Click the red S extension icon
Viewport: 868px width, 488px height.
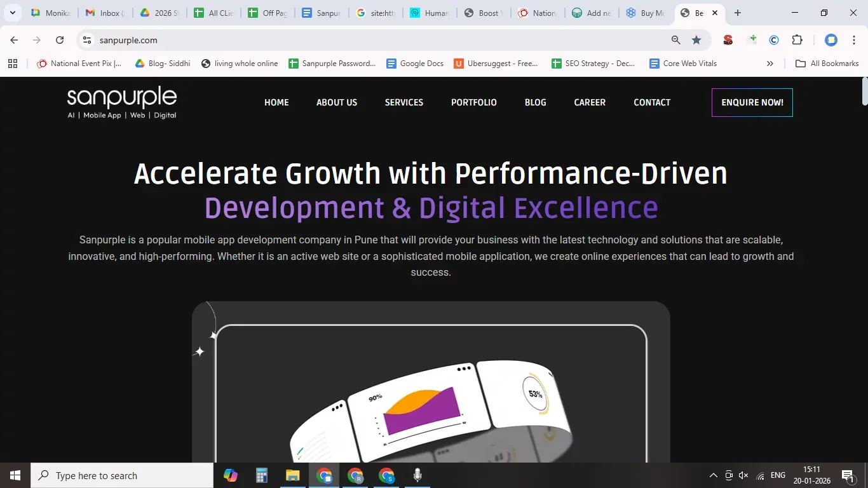[x=728, y=40]
